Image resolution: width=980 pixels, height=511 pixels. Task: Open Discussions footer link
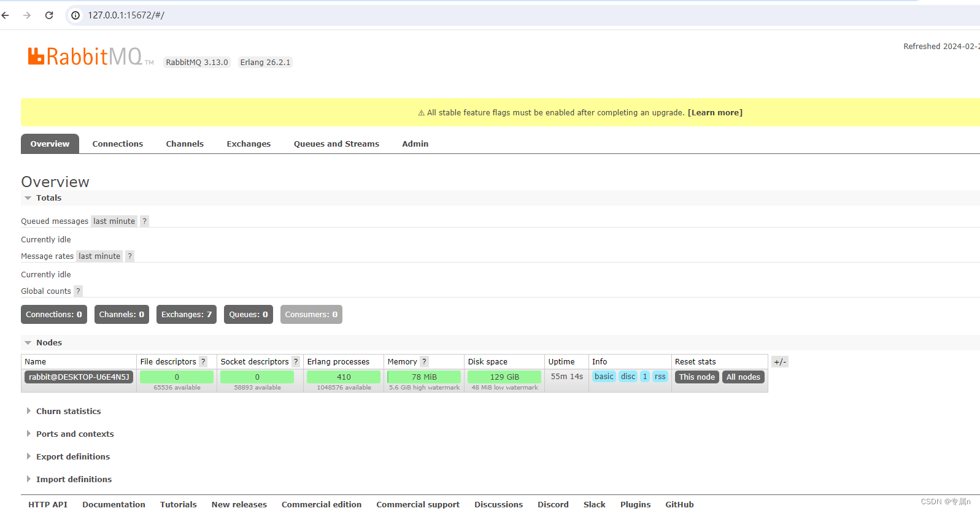click(x=499, y=505)
